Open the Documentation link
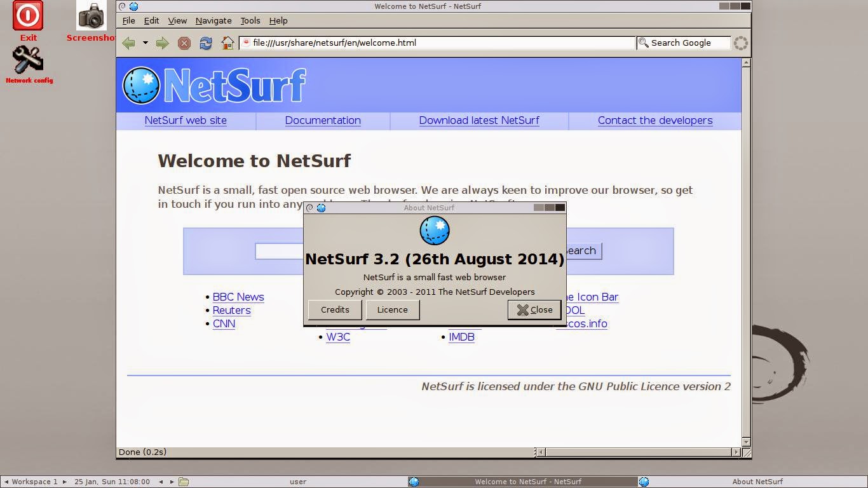Image resolution: width=868 pixels, height=488 pixels. [x=323, y=121]
